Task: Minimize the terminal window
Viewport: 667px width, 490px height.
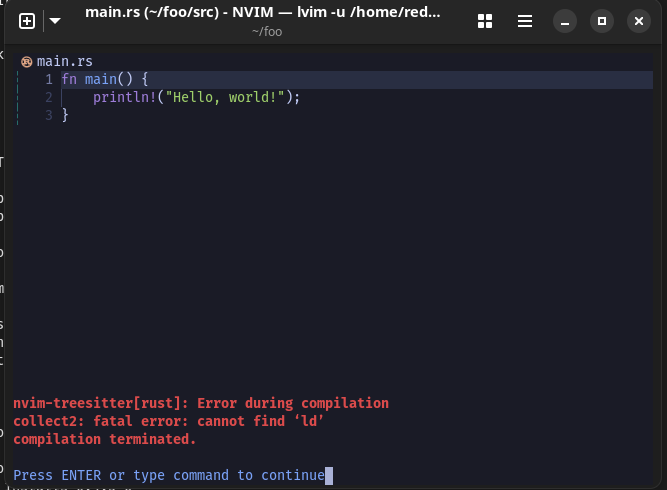Action: (x=565, y=21)
